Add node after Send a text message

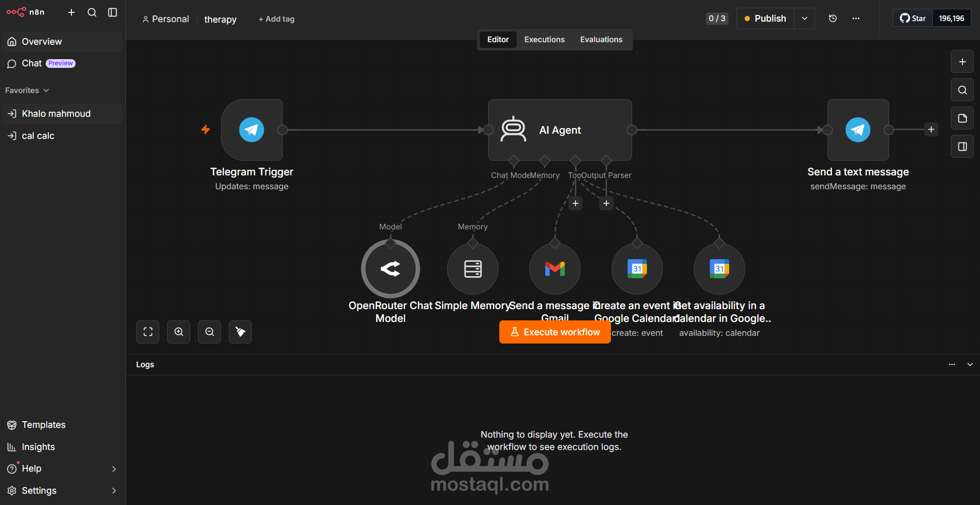coord(931,130)
